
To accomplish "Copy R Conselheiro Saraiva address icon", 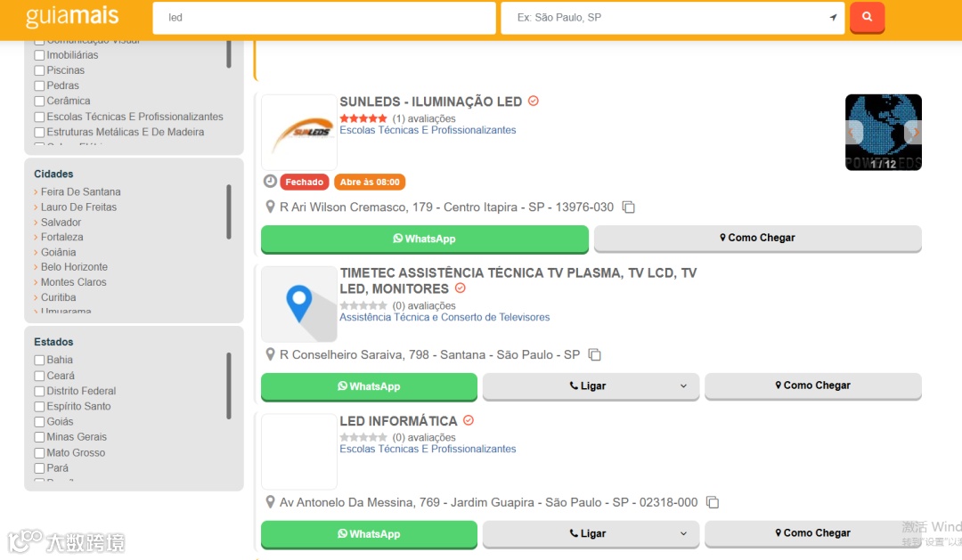I will pos(594,354).
